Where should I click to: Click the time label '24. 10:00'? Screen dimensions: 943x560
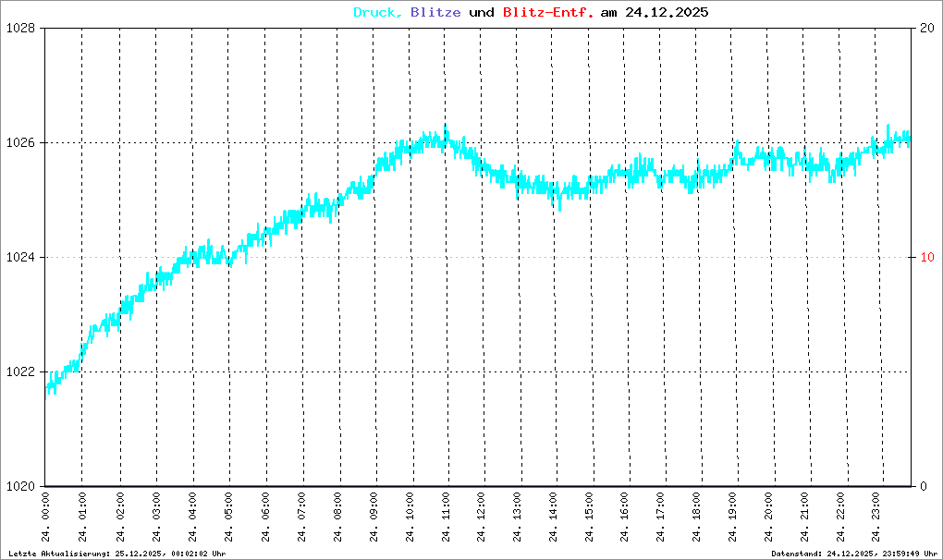click(x=410, y=517)
